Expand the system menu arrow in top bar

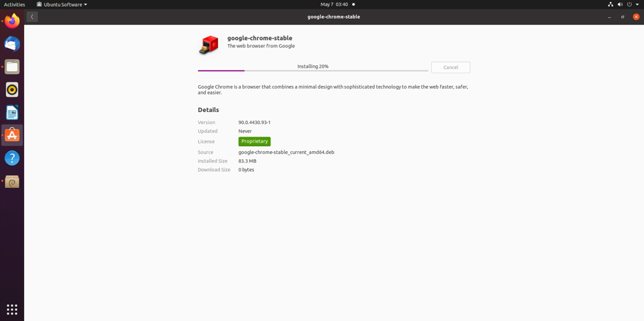[637, 5]
